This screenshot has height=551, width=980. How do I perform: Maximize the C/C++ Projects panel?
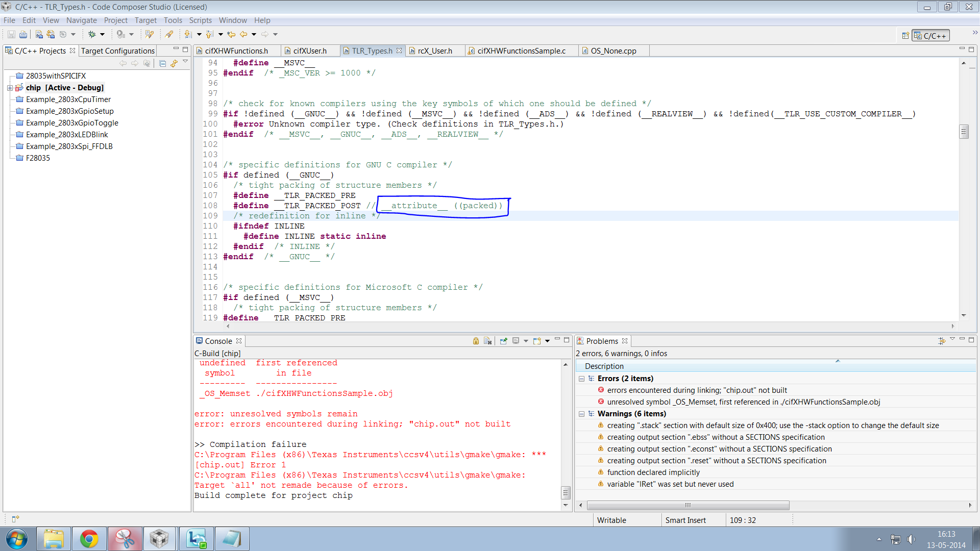(186, 49)
